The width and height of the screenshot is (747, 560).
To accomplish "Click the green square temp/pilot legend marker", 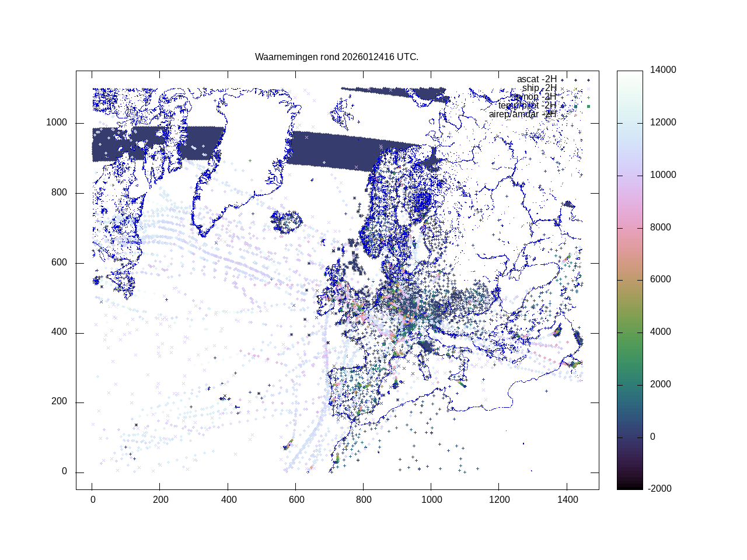I will click(x=588, y=106).
